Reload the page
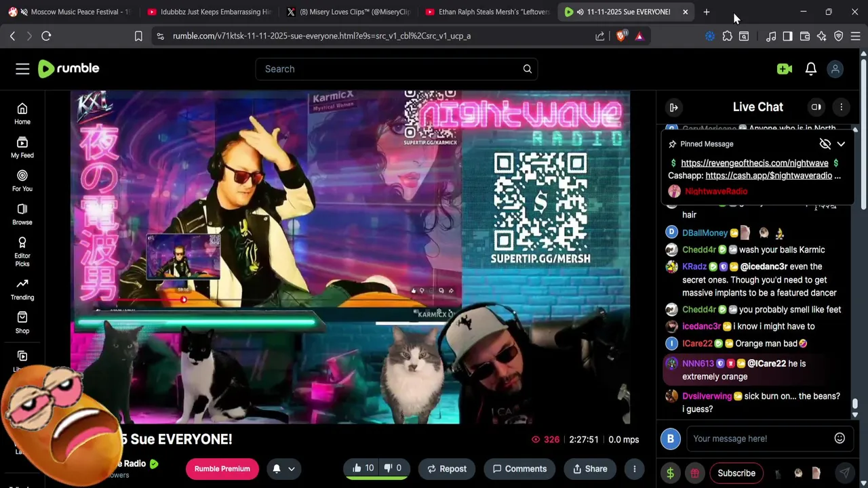 pyautogui.click(x=46, y=36)
